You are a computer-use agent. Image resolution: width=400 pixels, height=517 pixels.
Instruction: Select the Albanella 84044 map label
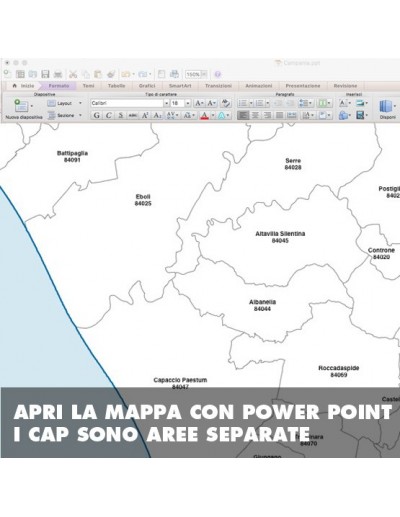262,305
